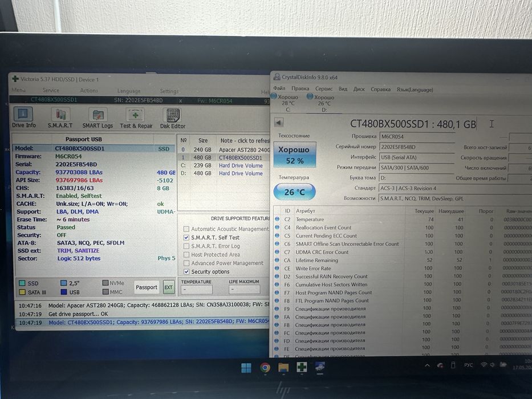Open File Explorer from the taskbar
Image resolution: width=532 pixels, height=399 pixels.
pyautogui.click(x=283, y=368)
